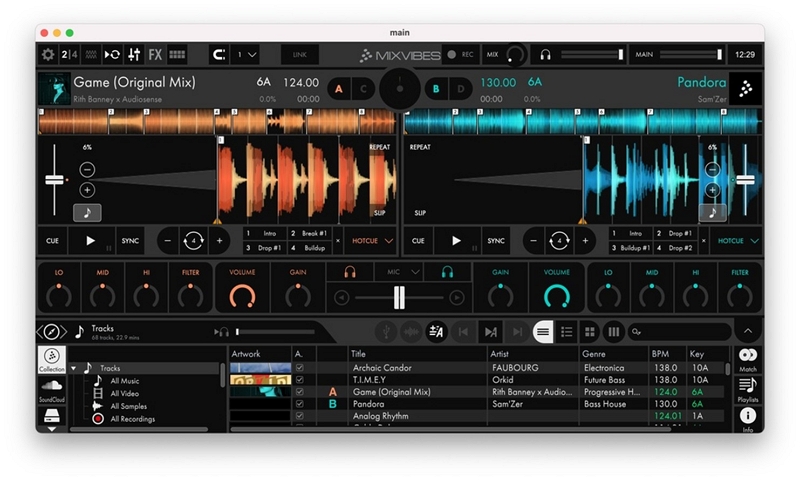This screenshot has height=480, width=800.
Task: Click the track search field
Action: coord(680,332)
